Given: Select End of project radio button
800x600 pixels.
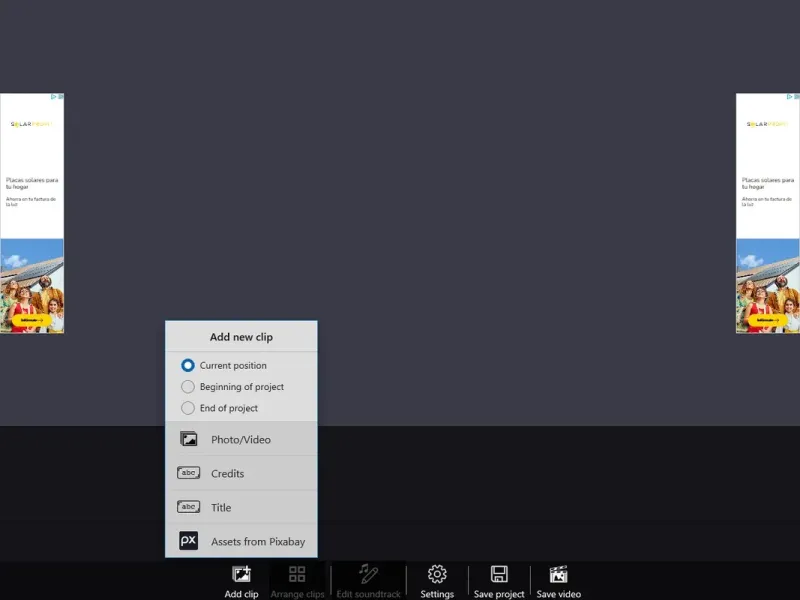Looking at the screenshot, I should coord(188,408).
